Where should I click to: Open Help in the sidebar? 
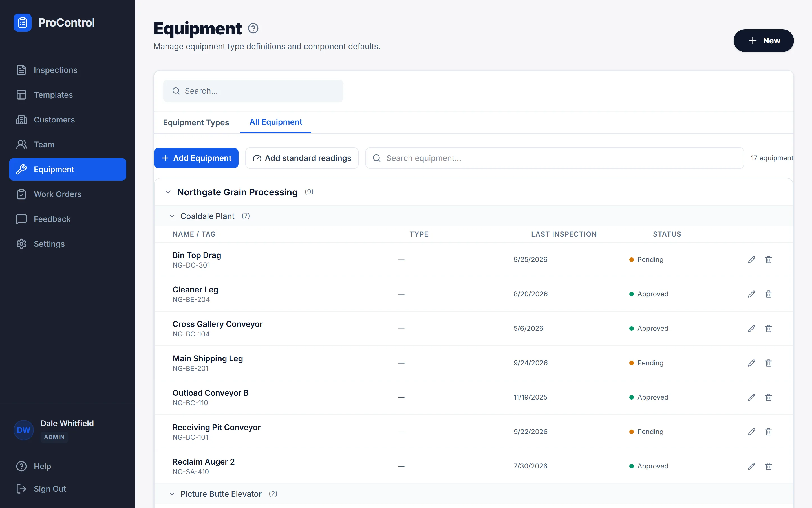coord(67,466)
